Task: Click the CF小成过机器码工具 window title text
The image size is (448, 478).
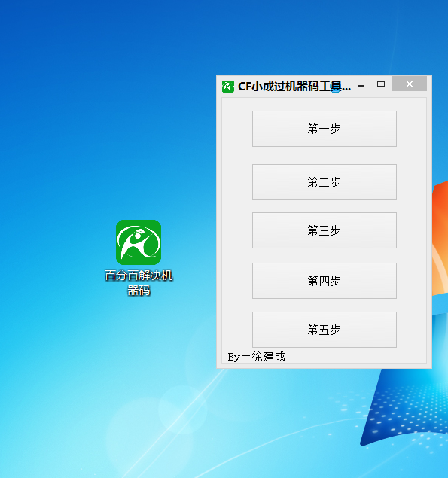Action: (x=294, y=87)
